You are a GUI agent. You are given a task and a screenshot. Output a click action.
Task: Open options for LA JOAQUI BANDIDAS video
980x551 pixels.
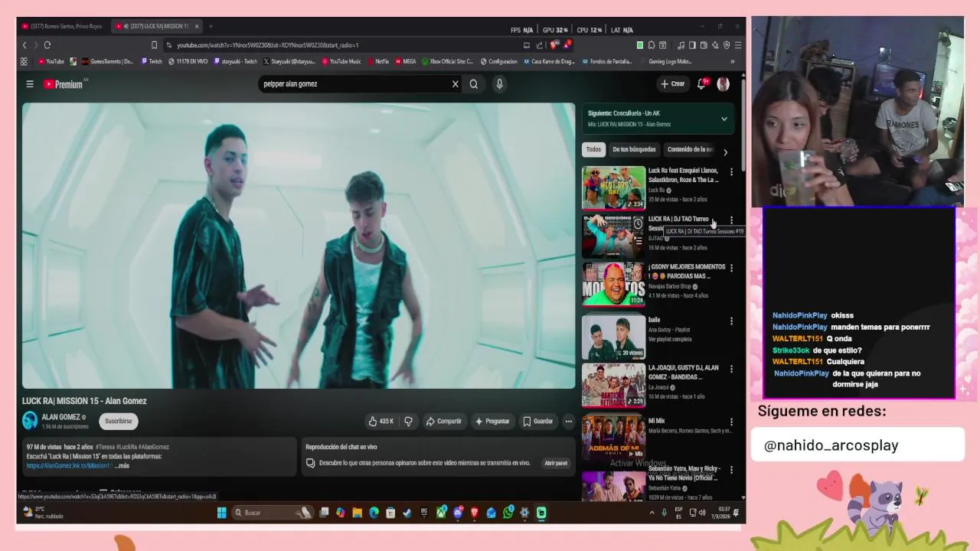pos(731,369)
